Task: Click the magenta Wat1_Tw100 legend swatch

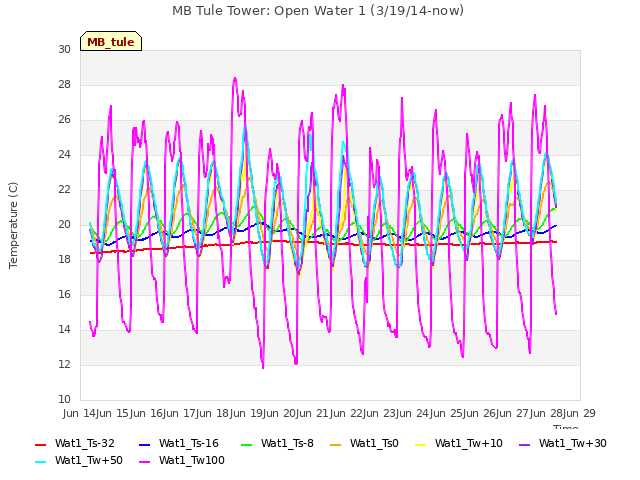Action: click(144, 462)
